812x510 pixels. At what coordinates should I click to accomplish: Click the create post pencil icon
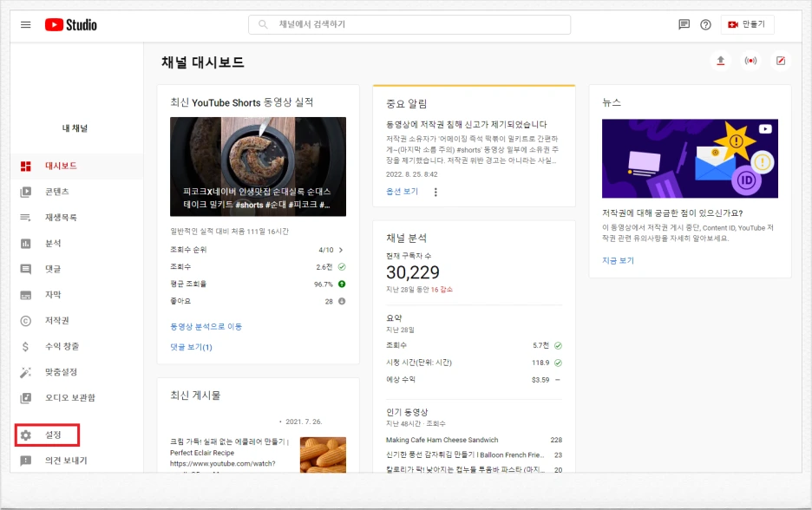(x=781, y=61)
